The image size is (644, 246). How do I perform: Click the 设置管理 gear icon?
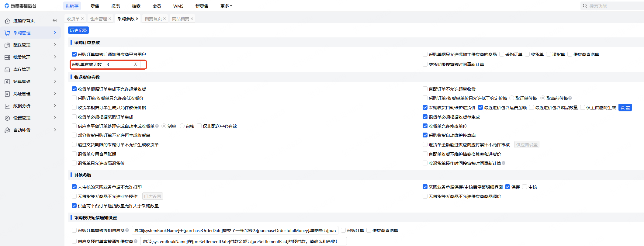click(x=7, y=118)
